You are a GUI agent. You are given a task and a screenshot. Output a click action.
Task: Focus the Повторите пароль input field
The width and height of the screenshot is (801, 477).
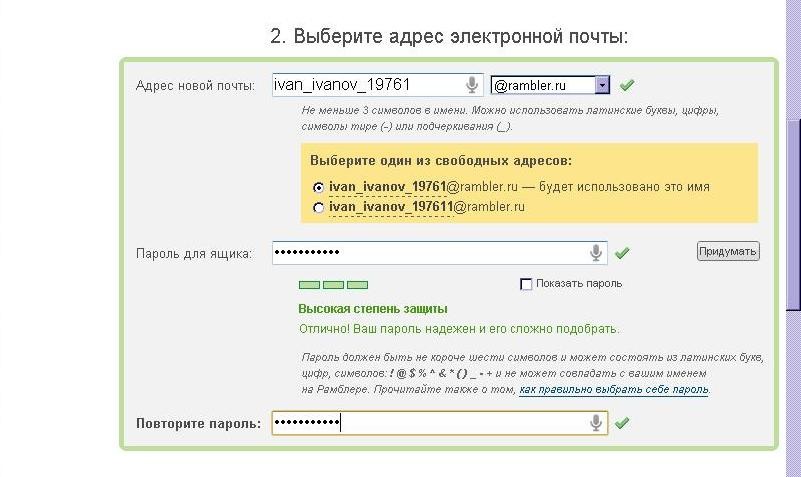[x=439, y=422]
